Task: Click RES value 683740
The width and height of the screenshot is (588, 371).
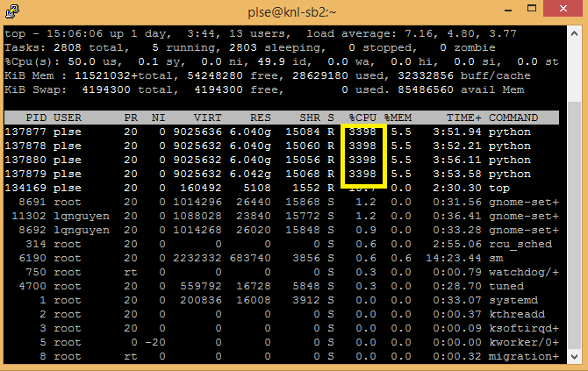Action: pyautogui.click(x=250, y=258)
